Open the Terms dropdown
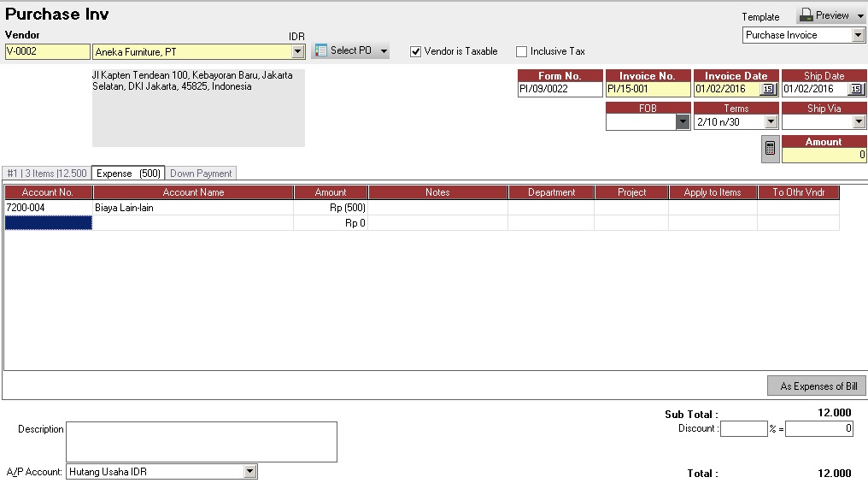 click(x=770, y=122)
